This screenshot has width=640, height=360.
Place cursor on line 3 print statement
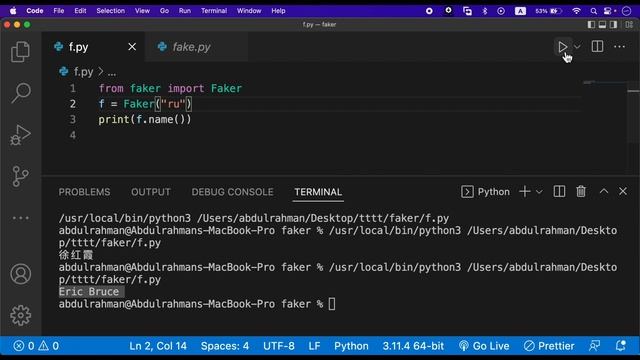pos(144,120)
